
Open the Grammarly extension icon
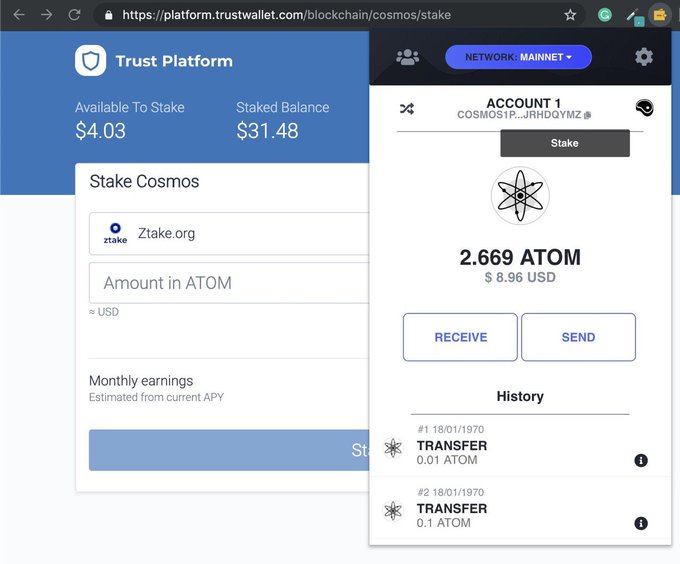pyautogui.click(x=605, y=15)
